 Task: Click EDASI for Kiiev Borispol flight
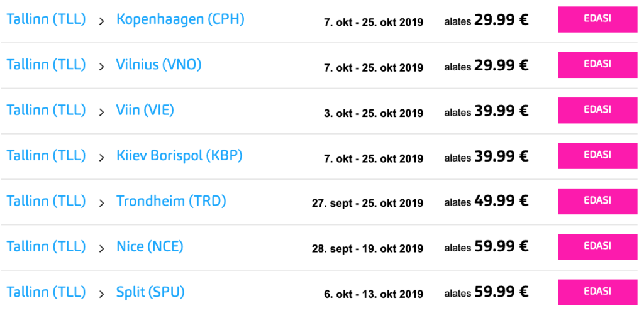pos(597,155)
